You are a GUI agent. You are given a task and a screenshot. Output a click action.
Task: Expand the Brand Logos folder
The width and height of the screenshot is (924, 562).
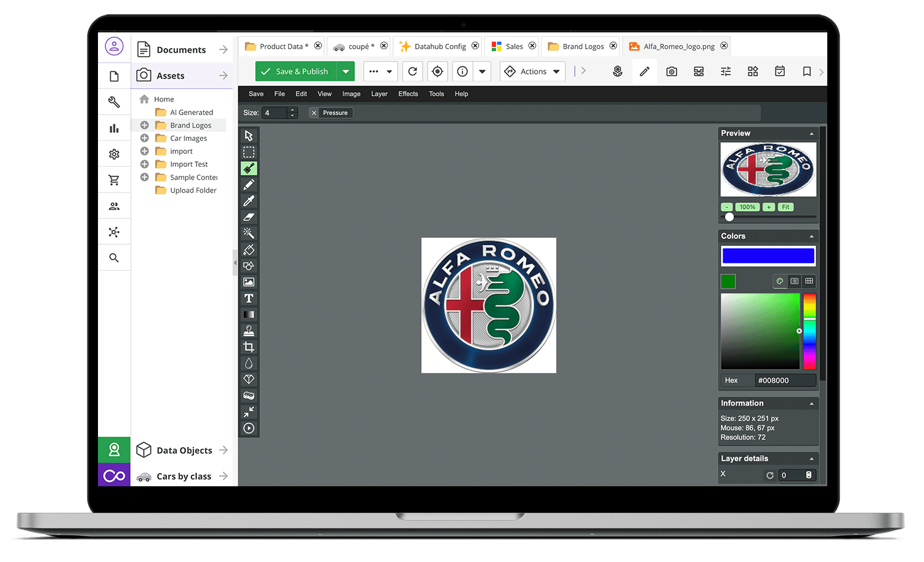click(145, 125)
